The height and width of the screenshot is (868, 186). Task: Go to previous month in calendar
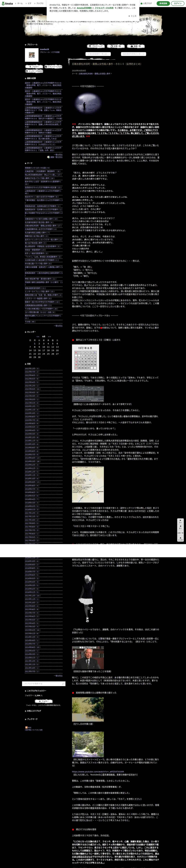click(x=38, y=337)
